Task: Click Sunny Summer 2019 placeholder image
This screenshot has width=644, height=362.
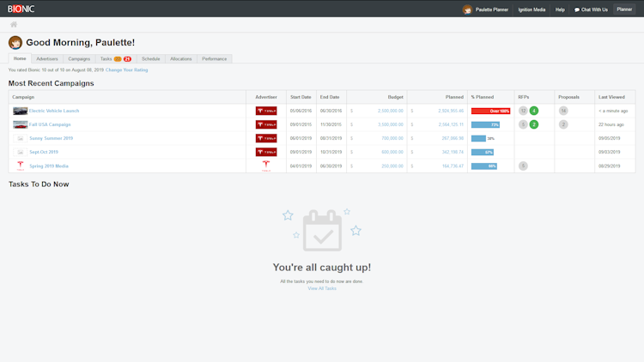Action: pyautogui.click(x=20, y=138)
